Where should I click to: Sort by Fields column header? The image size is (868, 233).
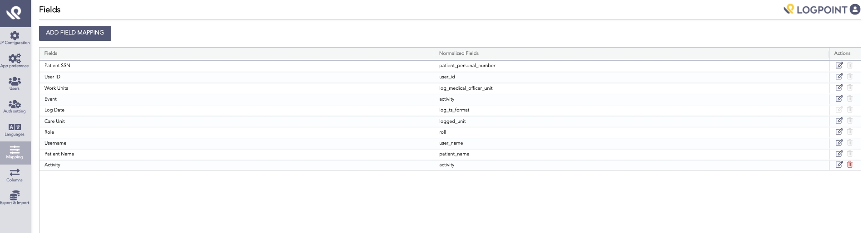click(51, 53)
